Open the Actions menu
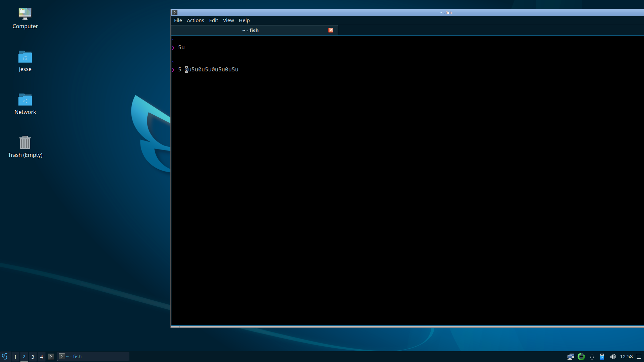644x362 pixels. (x=195, y=20)
